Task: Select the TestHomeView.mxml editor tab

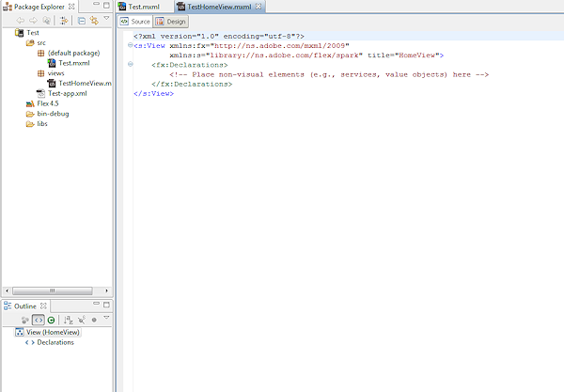Action: click(217, 7)
